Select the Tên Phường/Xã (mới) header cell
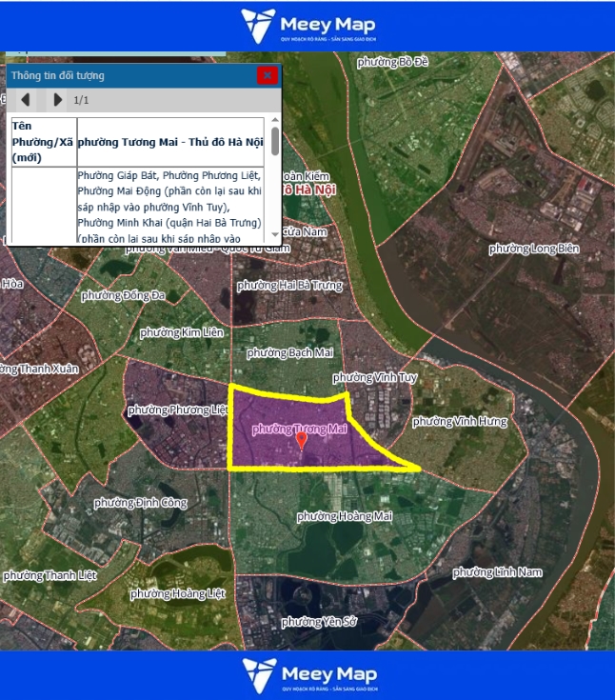This screenshot has width=615, height=700. (x=43, y=142)
